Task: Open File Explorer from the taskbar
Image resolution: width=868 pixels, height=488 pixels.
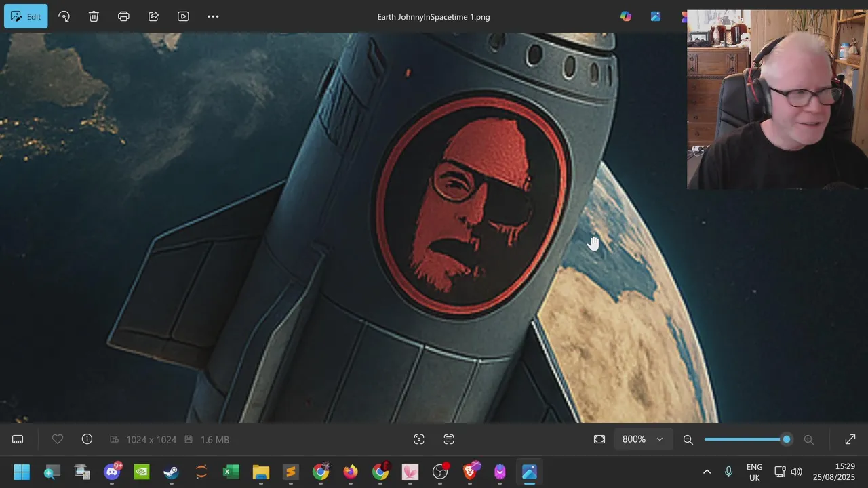Action: [261, 472]
